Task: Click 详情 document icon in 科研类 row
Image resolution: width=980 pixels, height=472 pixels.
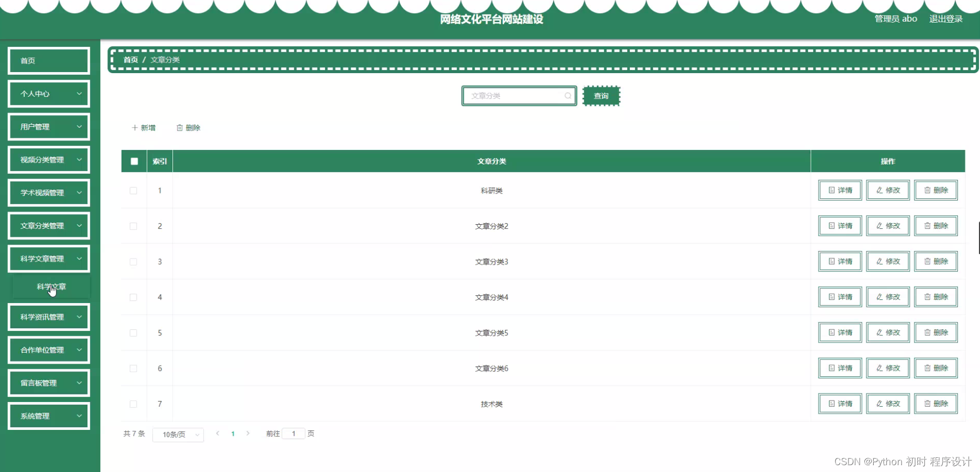Action: pos(831,190)
